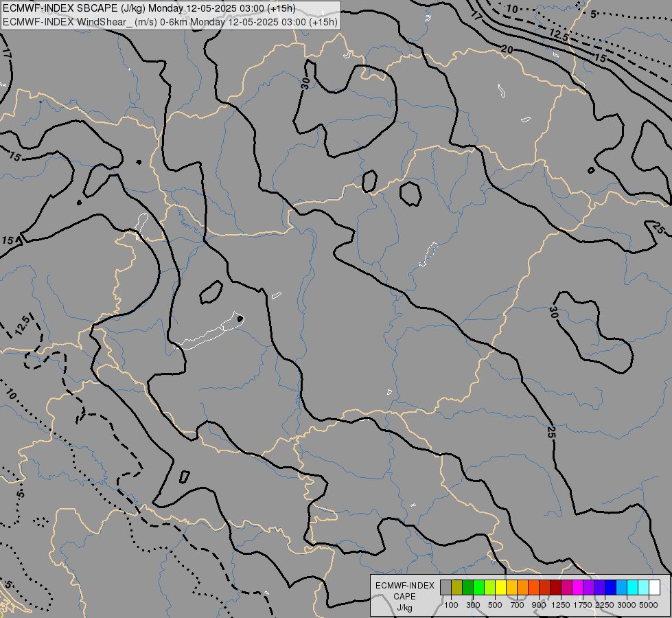Pick the cyan swatch above 3000 tick
This screenshot has width=672, height=618.
(633, 587)
